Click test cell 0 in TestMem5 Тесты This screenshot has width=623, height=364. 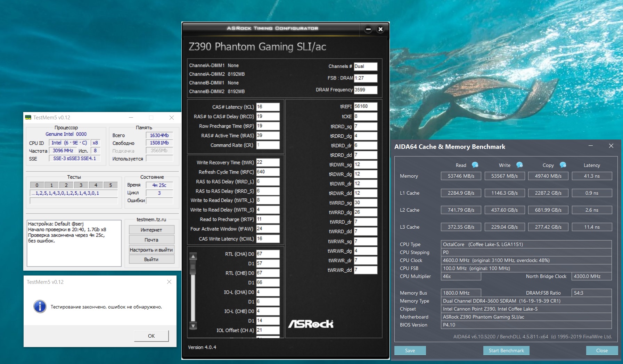coord(37,185)
